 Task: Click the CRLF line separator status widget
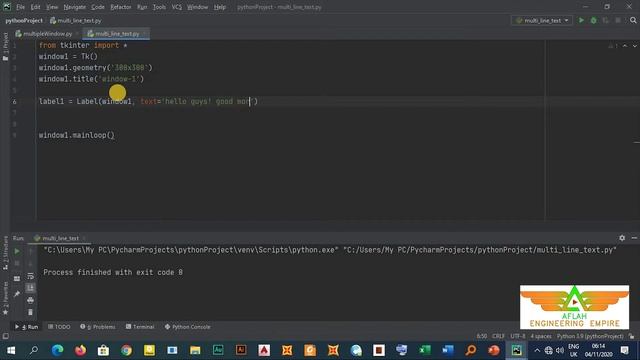[x=498, y=336]
